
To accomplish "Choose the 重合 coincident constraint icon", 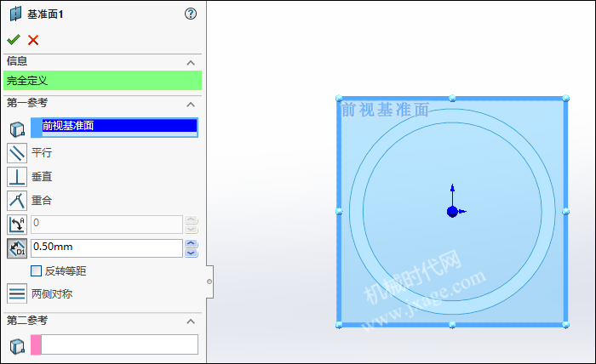I will pyautogui.click(x=17, y=201).
